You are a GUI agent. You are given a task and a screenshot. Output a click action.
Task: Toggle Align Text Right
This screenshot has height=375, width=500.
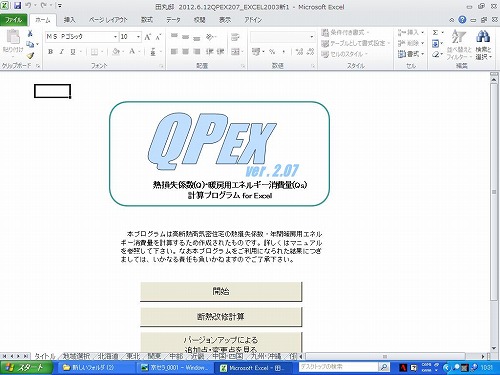197,51
